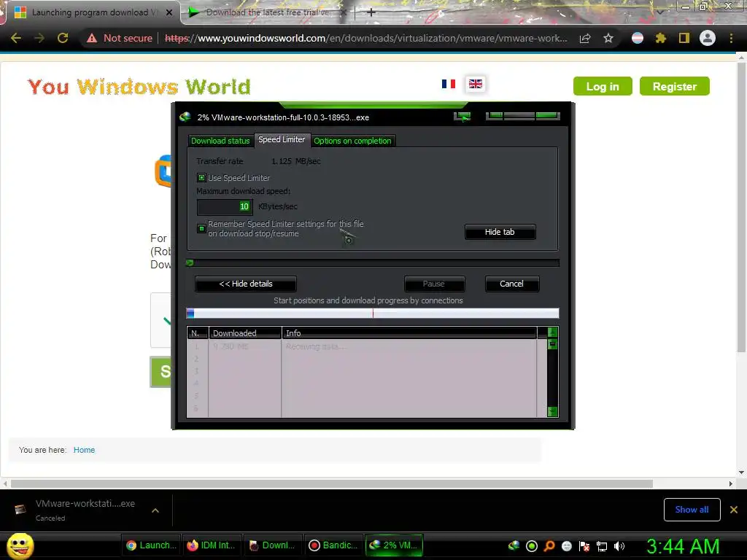Image resolution: width=747 pixels, height=560 pixels.
Task: Share this page via toolbar icon
Action: pos(585,38)
